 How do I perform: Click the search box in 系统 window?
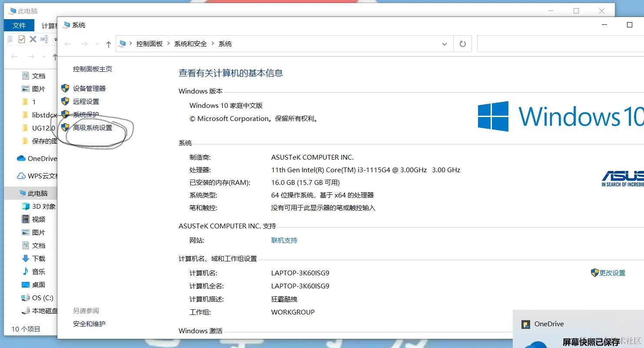click(x=561, y=44)
